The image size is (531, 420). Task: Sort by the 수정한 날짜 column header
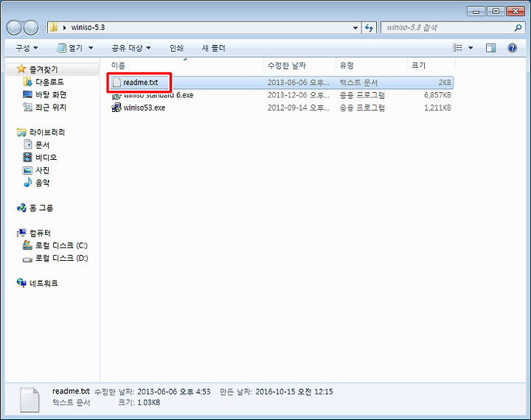pos(286,66)
